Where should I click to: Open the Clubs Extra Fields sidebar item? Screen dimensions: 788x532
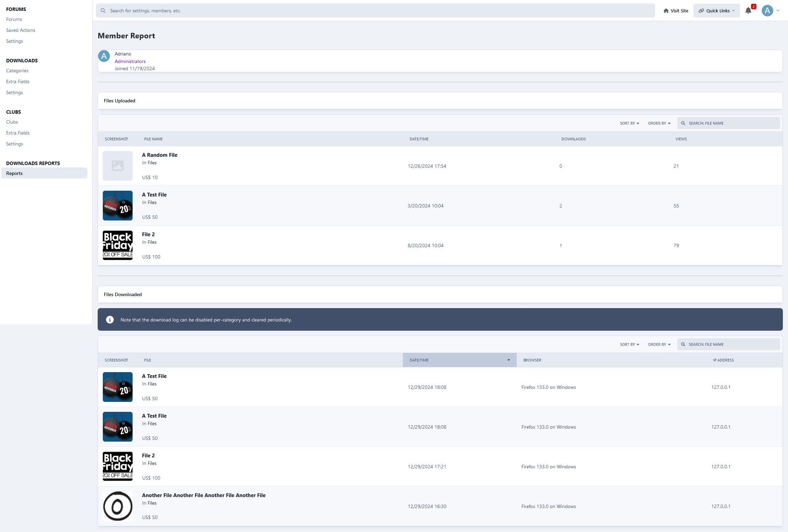coord(18,133)
